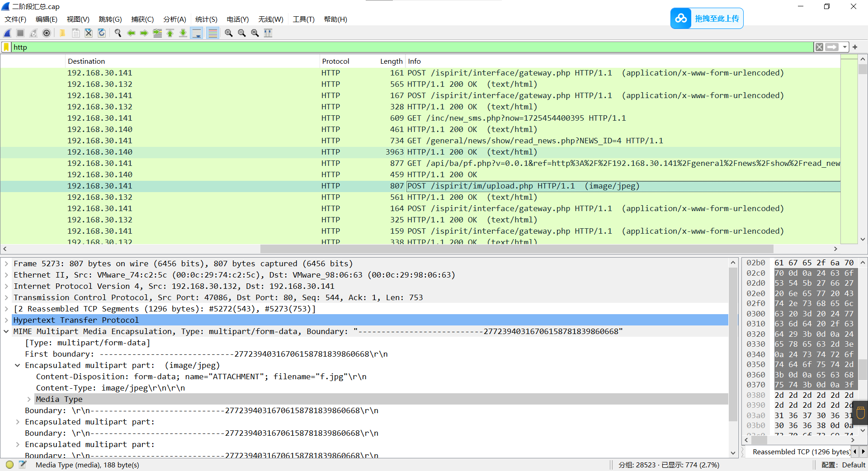868x471 pixels.
Task: Collapse Encapsulated multipart part (image/jpeg) node
Action: tap(18, 365)
